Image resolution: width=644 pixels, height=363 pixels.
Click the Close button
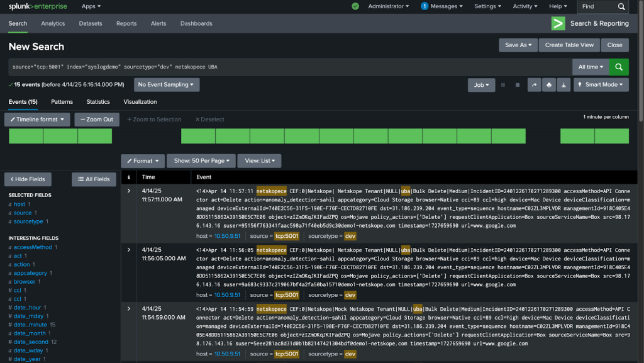coord(615,45)
